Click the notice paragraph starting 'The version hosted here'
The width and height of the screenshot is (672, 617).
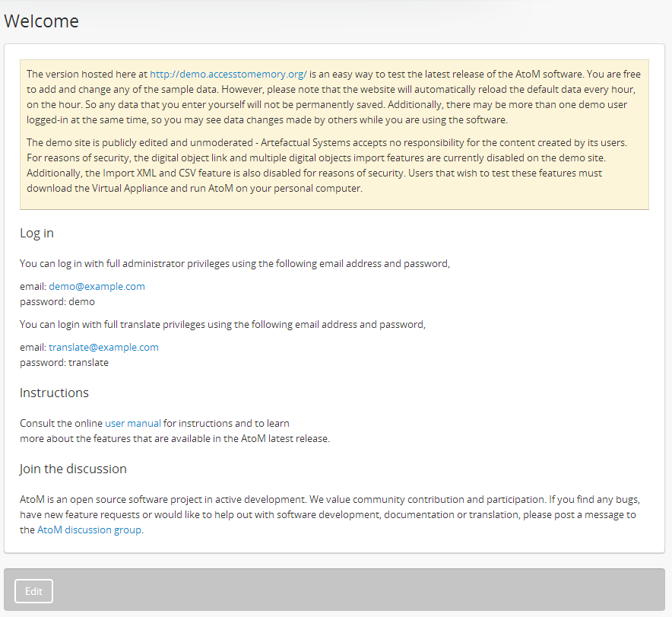334,97
